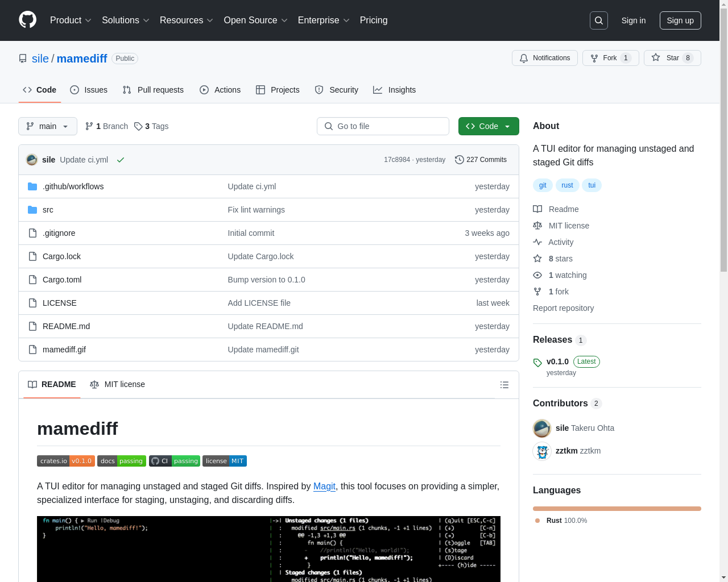Click the 'Fix lint warnings' commit message
This screenshot has width=728, height=582.
click(x=257, y=210)
